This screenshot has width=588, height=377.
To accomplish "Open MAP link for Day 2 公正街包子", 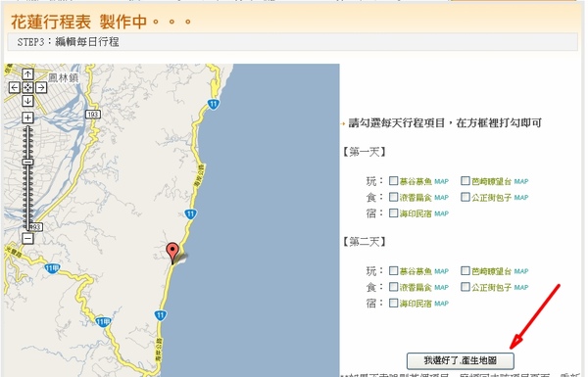I will pos(521,288).
